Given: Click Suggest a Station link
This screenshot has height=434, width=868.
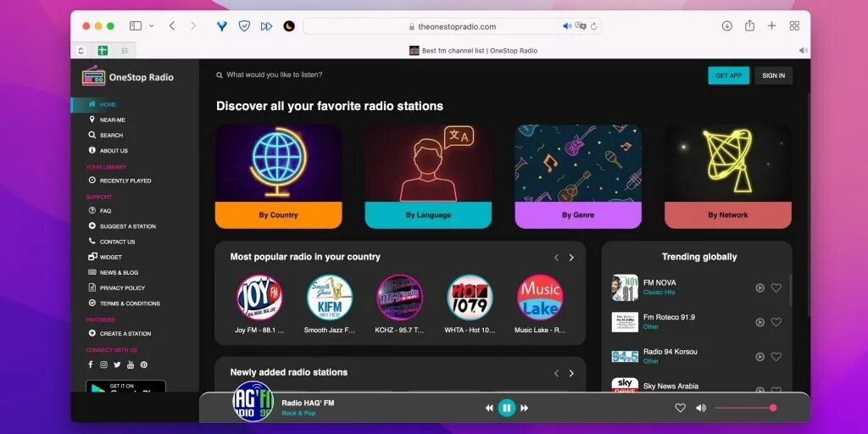Looking at the screenshot, I should 122,225.
